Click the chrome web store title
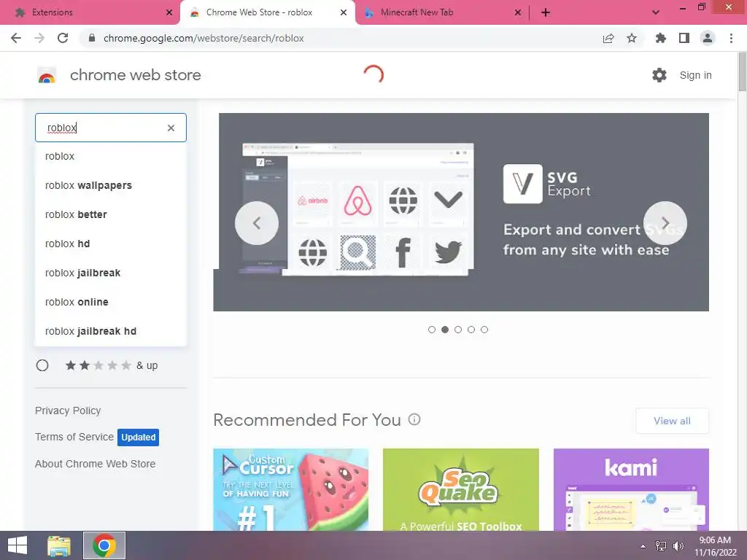The height and width of the screenshot is (560, 747). point(135,75)
